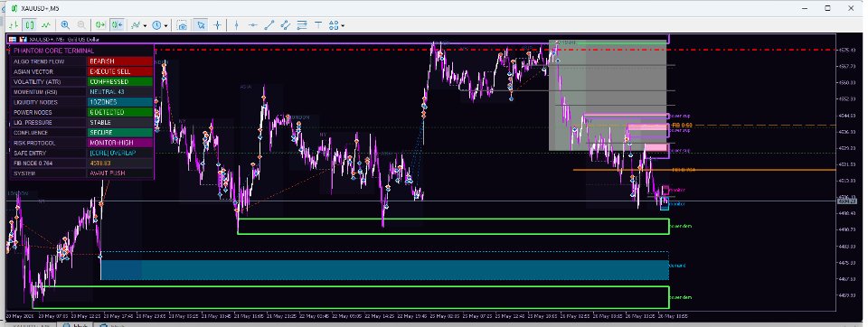
Task: Draw a vertical line
Action: (x=236, y=25)
